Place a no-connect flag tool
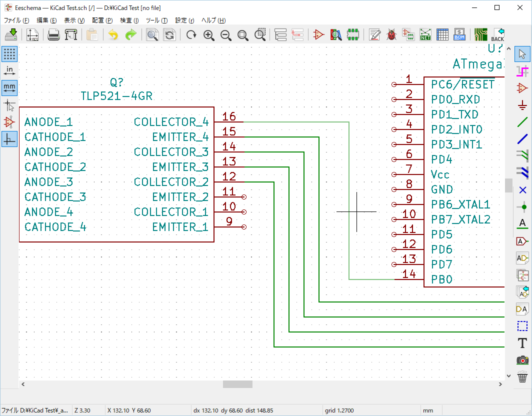Image resolution: width=532 pixels, height=416 pixels. click(x=522, y=190)
